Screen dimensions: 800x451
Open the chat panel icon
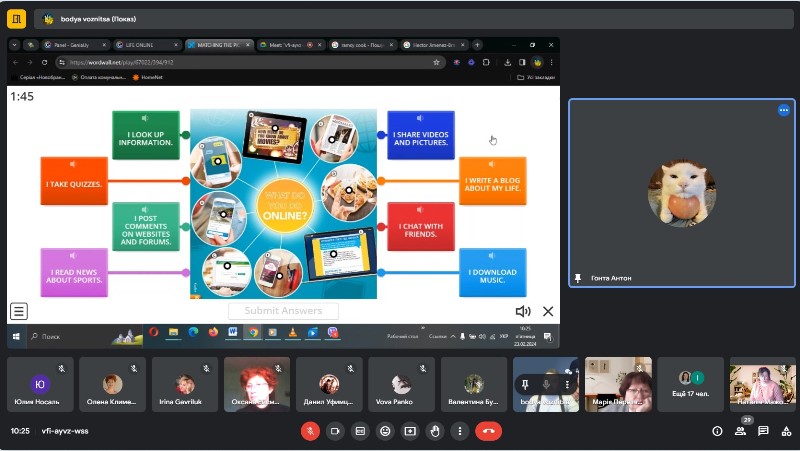pyautogui.click(x=763, y=431)
